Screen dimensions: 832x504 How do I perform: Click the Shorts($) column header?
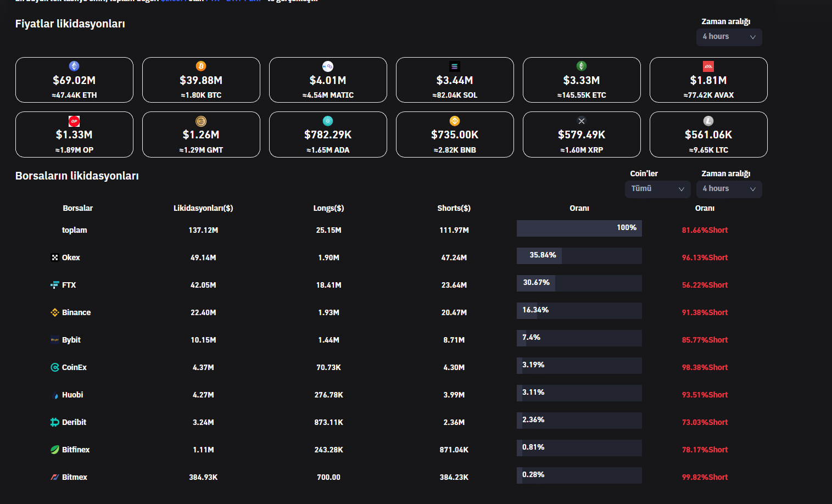tap(454, 208)
